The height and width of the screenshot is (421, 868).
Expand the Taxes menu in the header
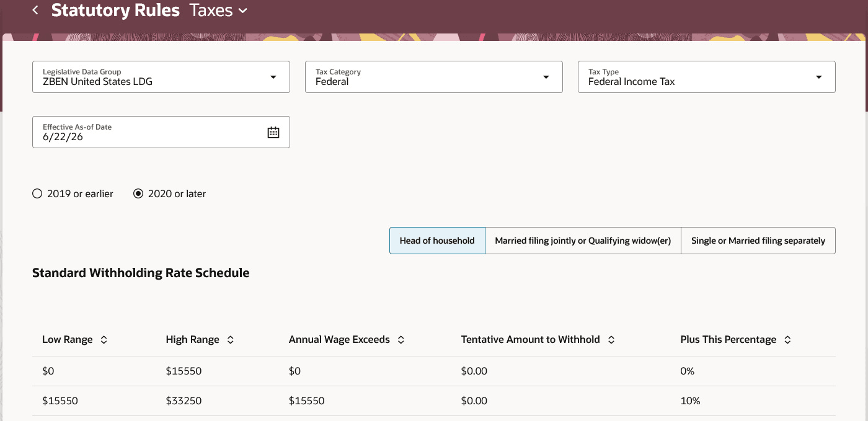click(219, 11)
